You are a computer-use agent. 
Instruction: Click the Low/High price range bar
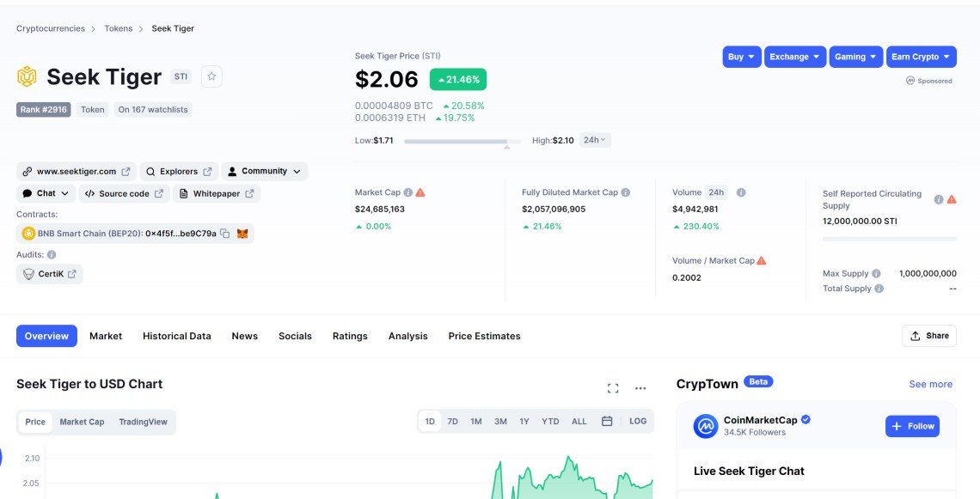pos(462,142)
